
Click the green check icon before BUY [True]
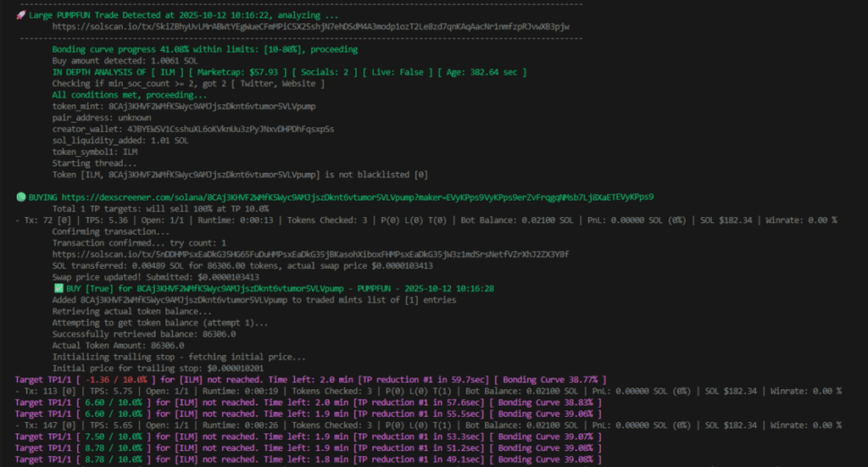pos(58,288)
